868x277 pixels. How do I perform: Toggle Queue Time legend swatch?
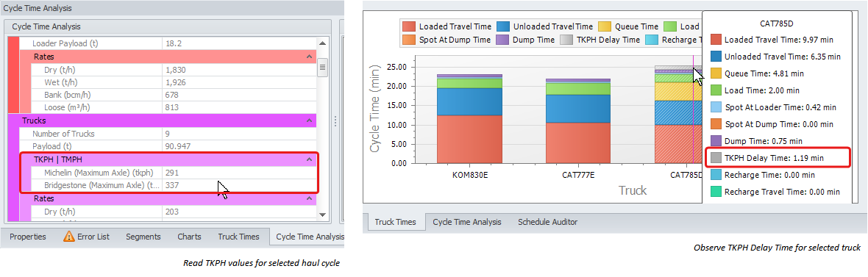coord(605,26)
